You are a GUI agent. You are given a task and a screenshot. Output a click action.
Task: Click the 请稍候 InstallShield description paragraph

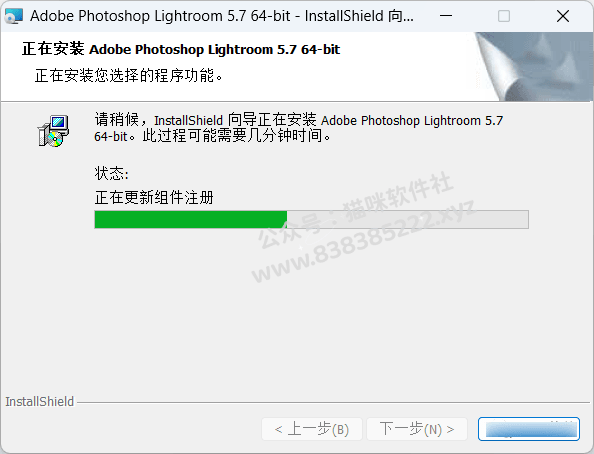coord(299,128)
